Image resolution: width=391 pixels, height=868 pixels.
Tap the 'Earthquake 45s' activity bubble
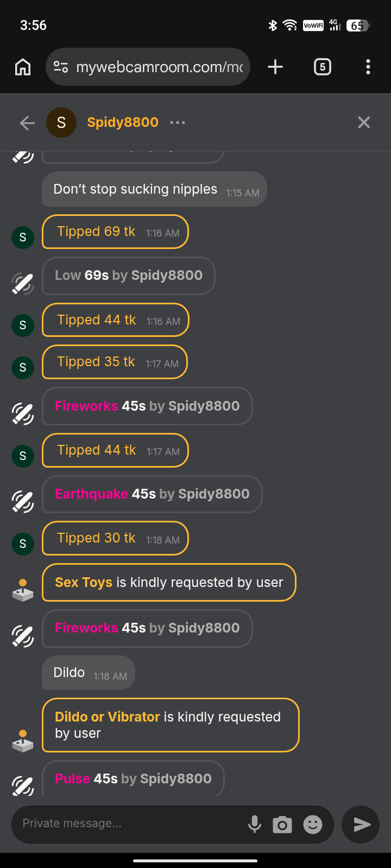[x=152, y=494]
